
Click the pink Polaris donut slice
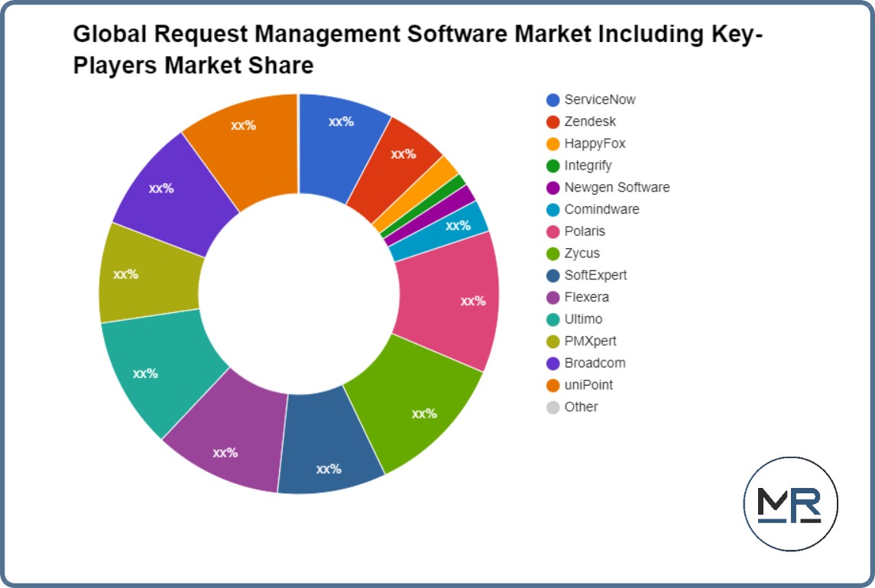click(x=451, y=302)
